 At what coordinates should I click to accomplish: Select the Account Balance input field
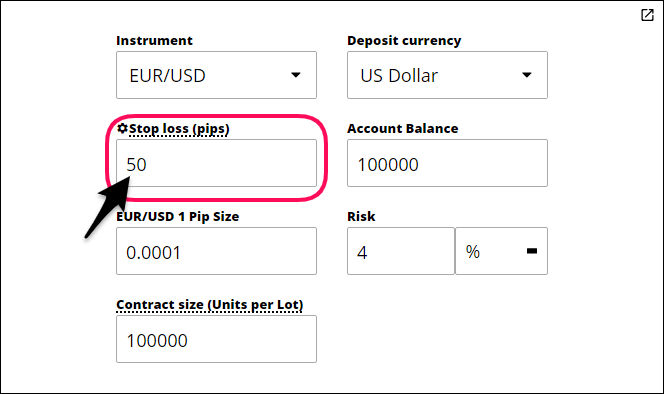pyautogui.click(x=447, y=163)
